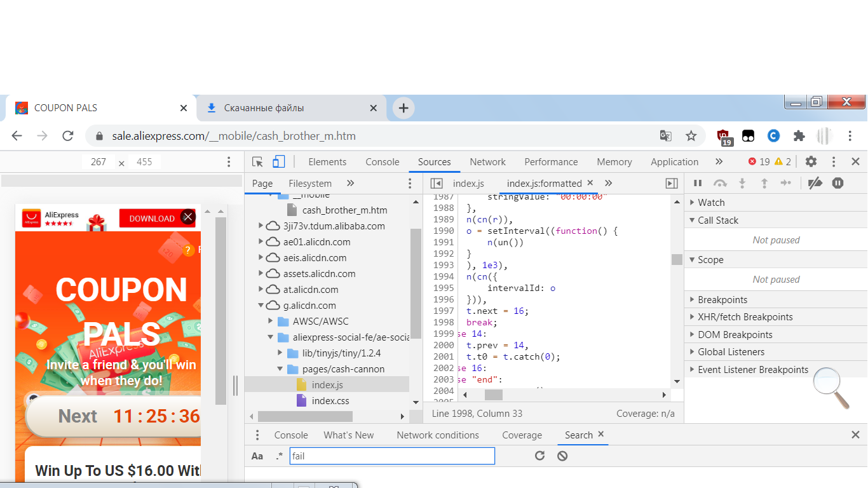Image resolution: width=868 pixels, height=488 pixels.
Task: Expand the lib/tinyjs/tiny/1.2.4 folder
Action: (x=280, y=353)
